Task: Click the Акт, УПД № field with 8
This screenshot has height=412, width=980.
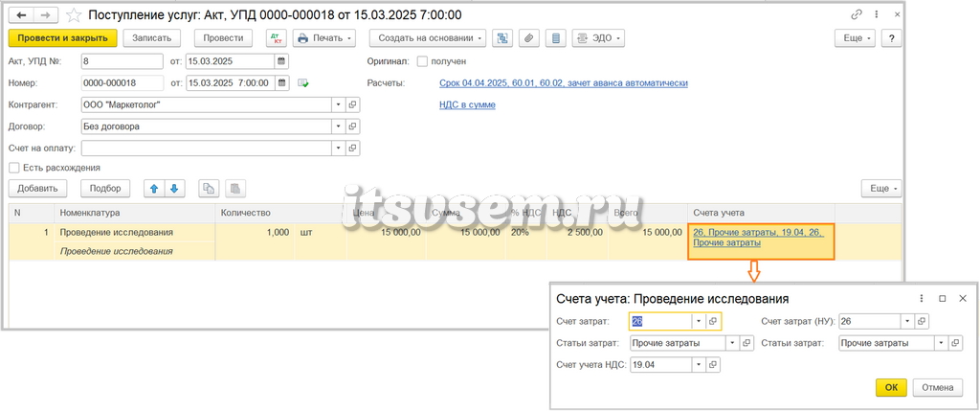Action: (122, 61)
